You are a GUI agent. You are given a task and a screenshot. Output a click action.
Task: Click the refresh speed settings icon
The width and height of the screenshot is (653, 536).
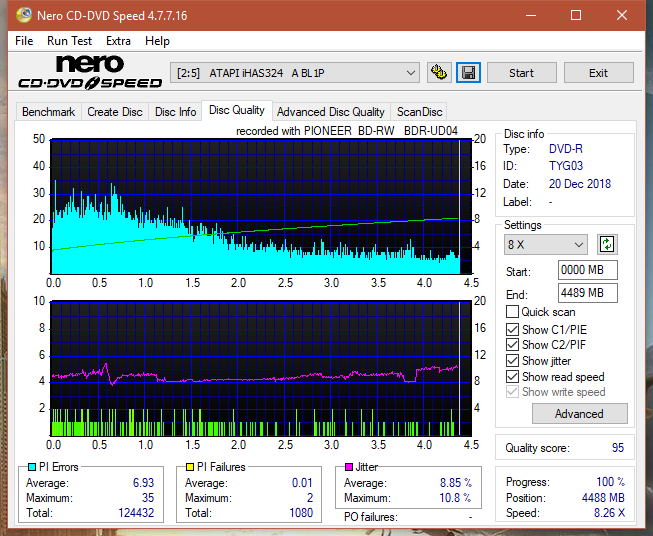(607, 244)
